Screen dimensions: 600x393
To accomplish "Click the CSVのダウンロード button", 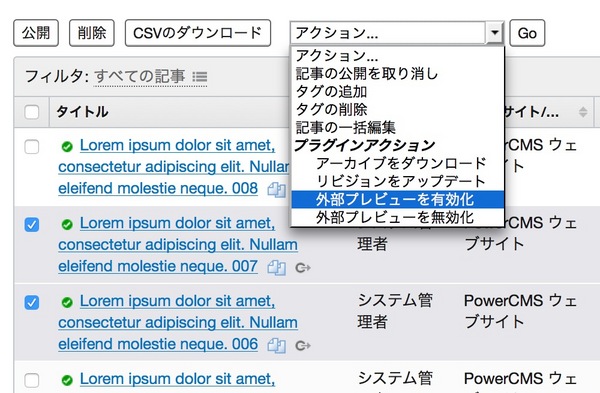I will click(x=198, y=33).
